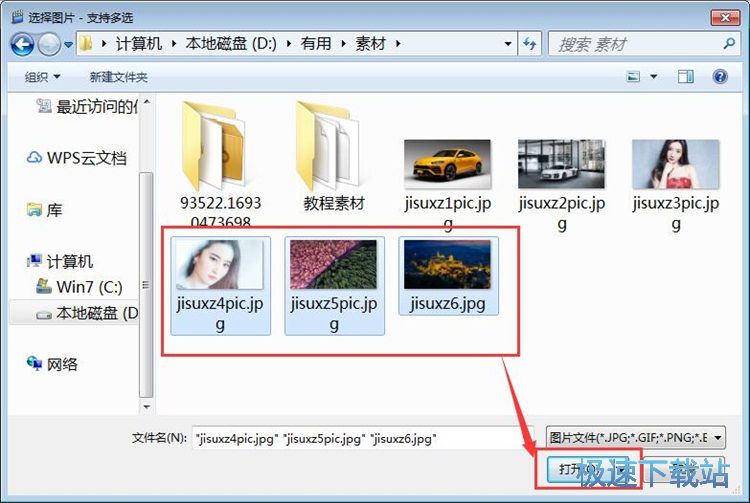750x503 pixels.
Task: Select 本地磁盘 (D:) in the breadcrumb
Action: (231, 44)
